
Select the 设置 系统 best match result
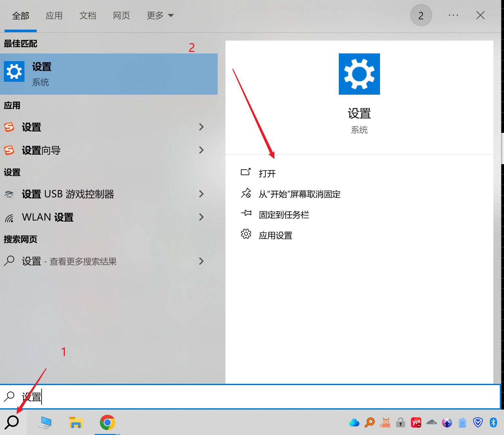click(109, 74)
